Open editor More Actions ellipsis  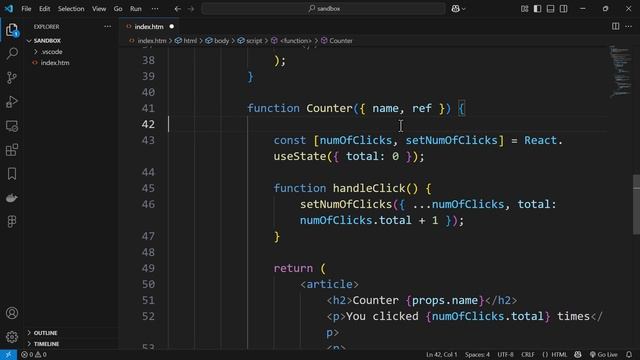coord(629,27)
